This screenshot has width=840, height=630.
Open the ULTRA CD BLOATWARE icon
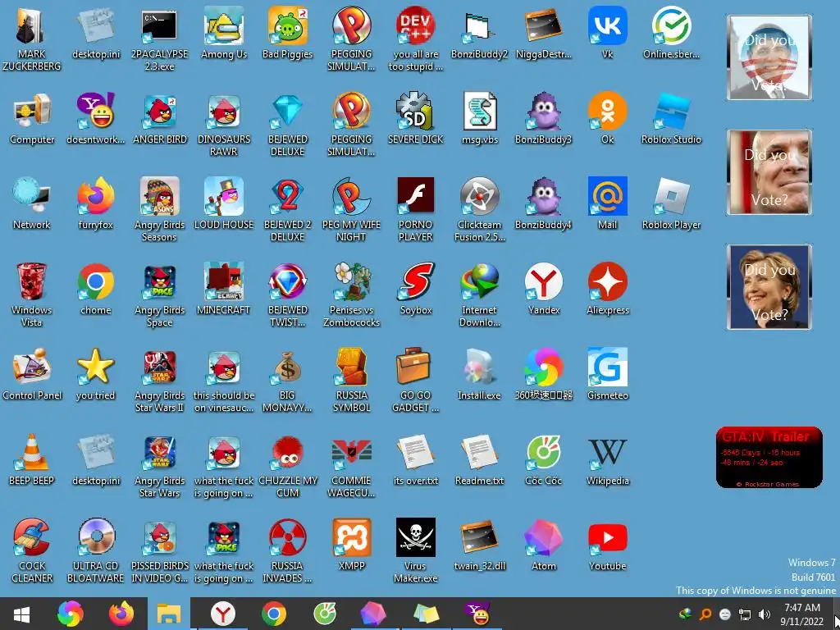point(96,550)
